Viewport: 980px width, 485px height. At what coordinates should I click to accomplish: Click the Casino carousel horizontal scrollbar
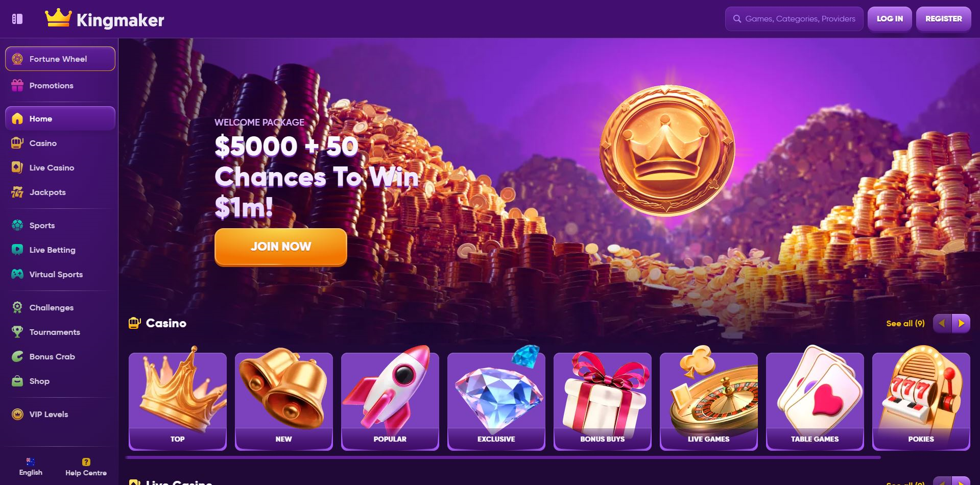pyautogui.click(x=503, y=457)
